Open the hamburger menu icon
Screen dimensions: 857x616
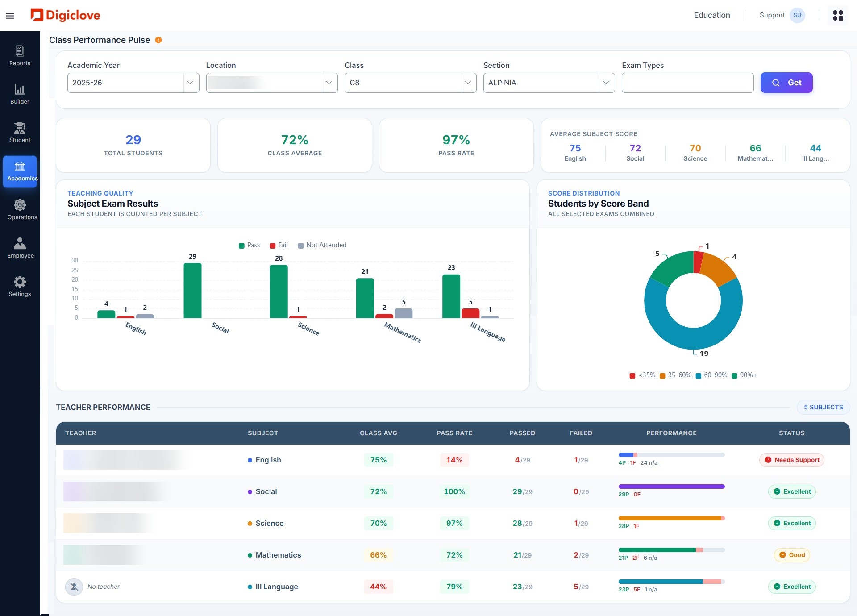[10, 16]
